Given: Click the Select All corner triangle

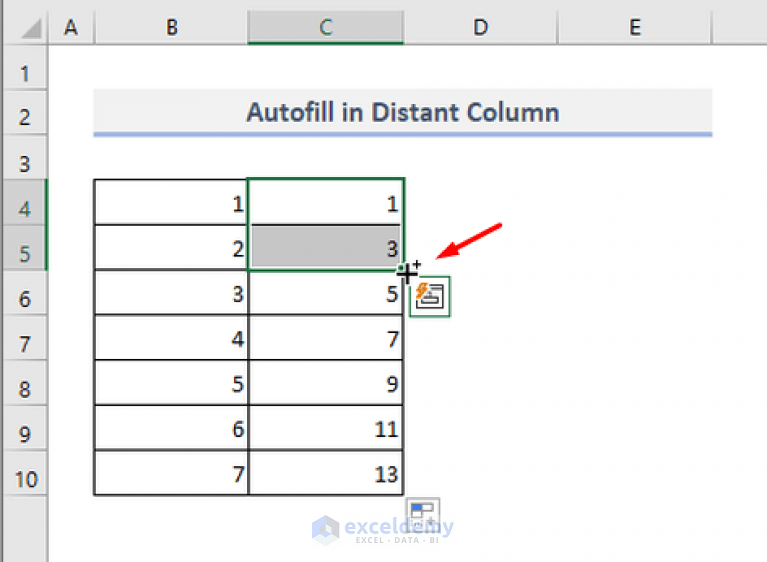Looking at the screenshot, I should click(x=32, y=28).
